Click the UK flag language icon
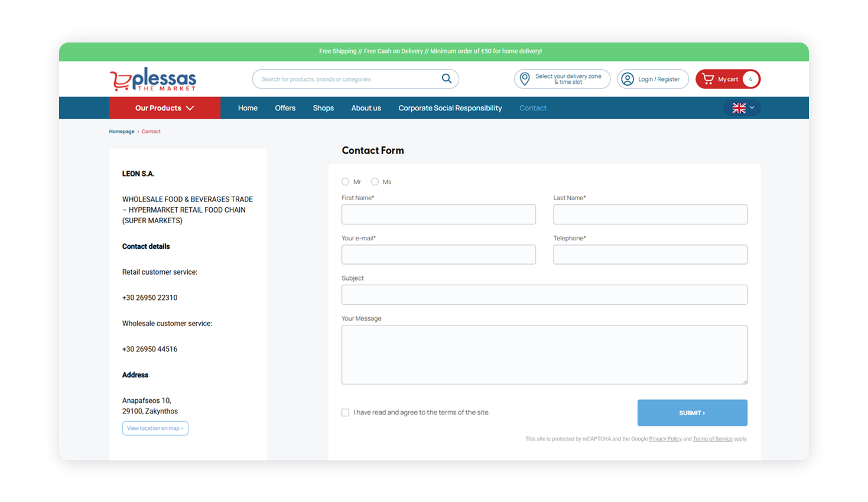Viewport: 868px width, 502px height. (739, 108)
